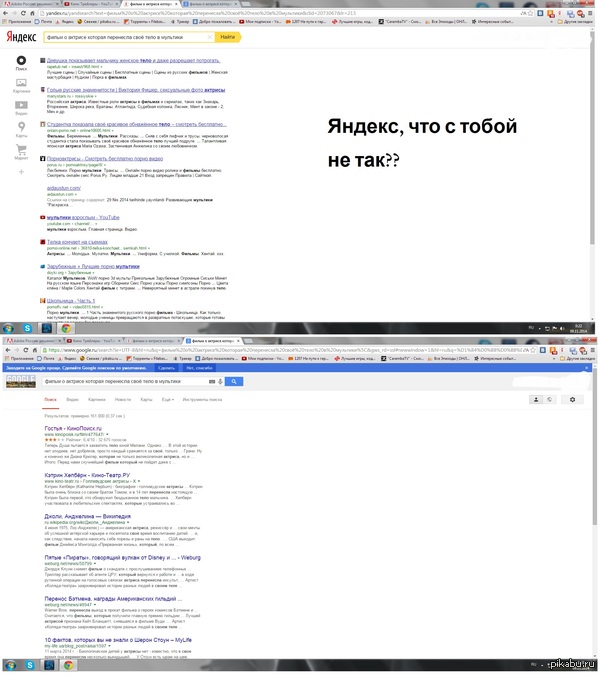Open 'Девушка показывает мальчику' Yandex result
Screen dimensions: 600x675
click(x=133, y=61)
